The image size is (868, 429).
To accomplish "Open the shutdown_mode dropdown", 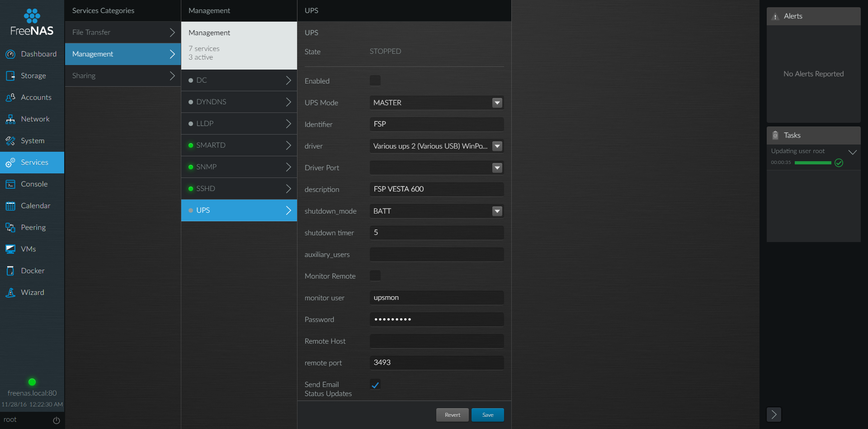I will tap(497, 211).
